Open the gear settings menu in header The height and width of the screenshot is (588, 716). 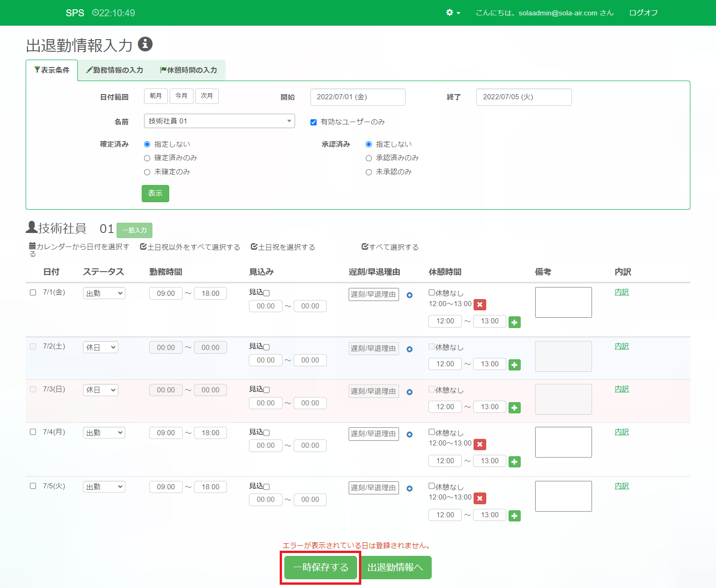(x=452, y=13)
